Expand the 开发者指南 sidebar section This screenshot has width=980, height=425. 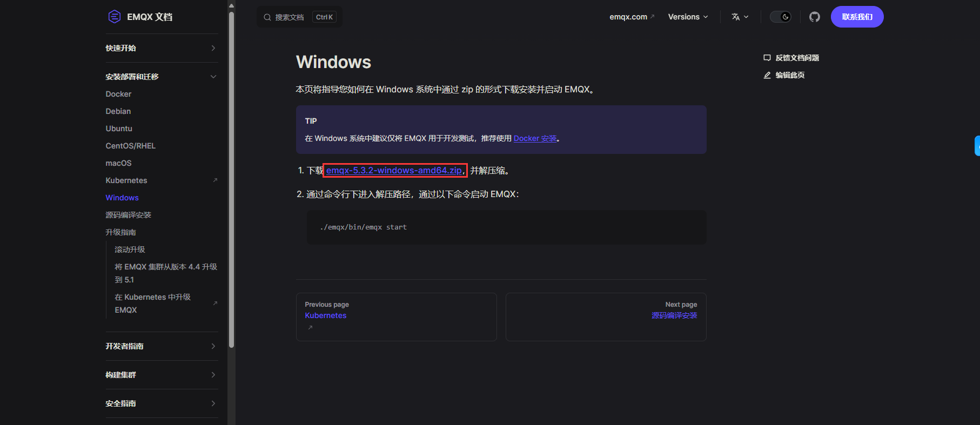162,346
